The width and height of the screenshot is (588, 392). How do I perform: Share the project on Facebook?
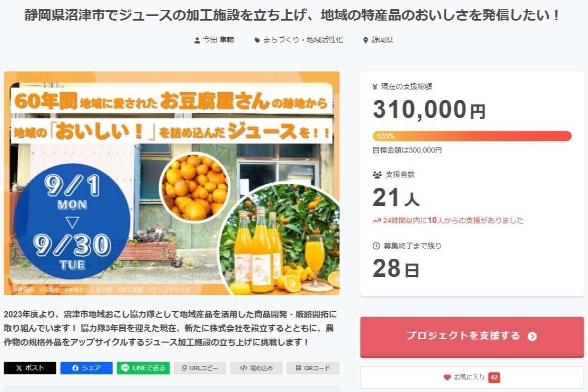tap(86, 368)
